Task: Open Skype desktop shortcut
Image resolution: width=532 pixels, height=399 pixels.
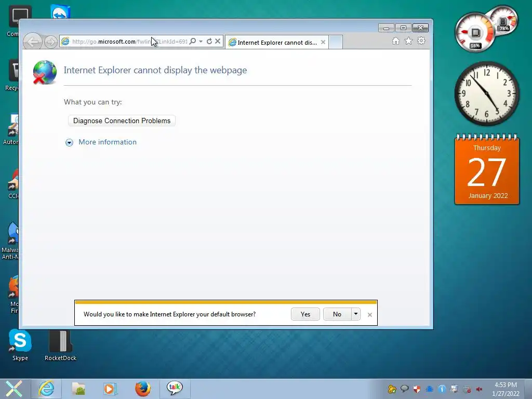Action: point(20,345)
